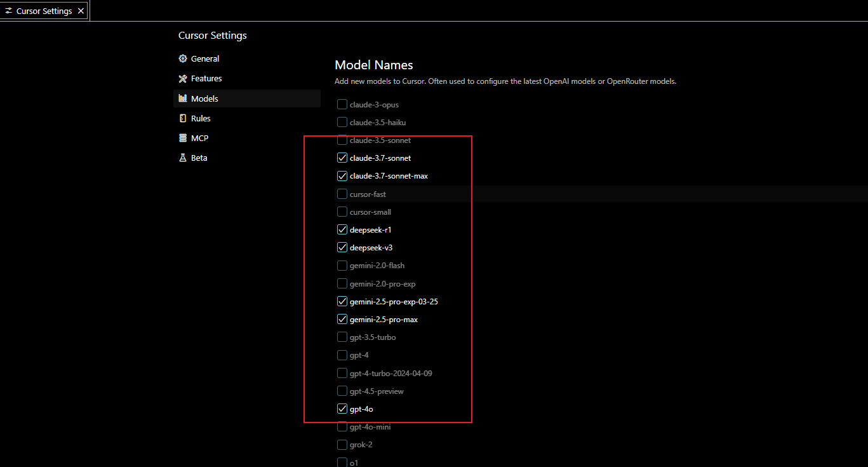The width and height of the screenshot is (868, 467).
Task: Enable the gemini-2.0-flash checkbox
Action: (342, 265)
